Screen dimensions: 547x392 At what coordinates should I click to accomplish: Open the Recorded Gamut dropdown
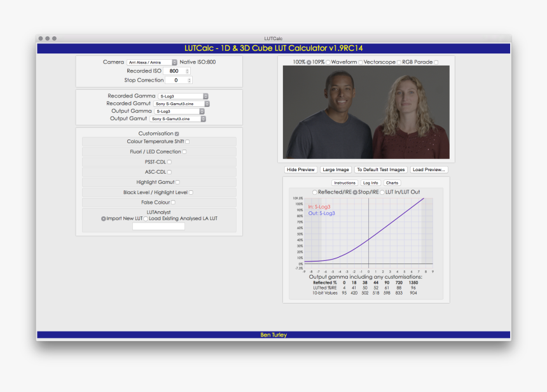[x=181, y=103]
